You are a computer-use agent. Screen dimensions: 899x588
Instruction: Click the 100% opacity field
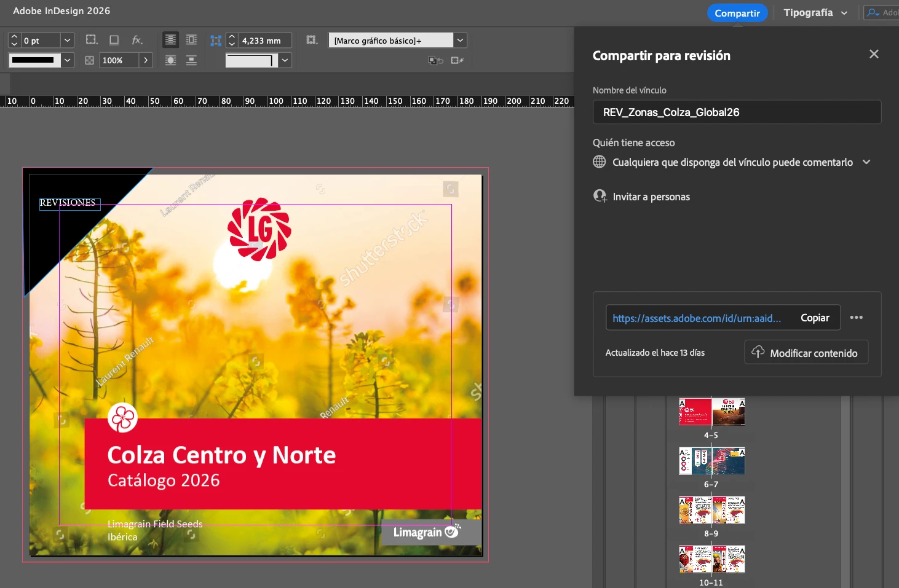[119, 60]
